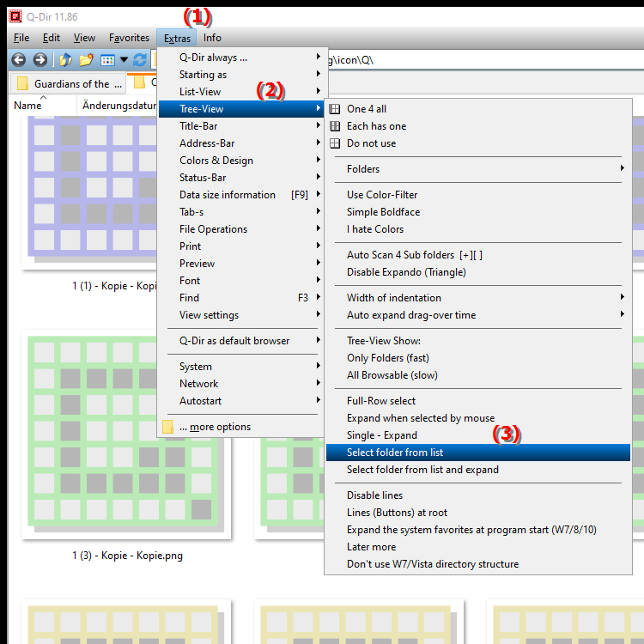Viewport: 644px width, 644px height.
Task: Open the Preview submenu
Action: 242,264
